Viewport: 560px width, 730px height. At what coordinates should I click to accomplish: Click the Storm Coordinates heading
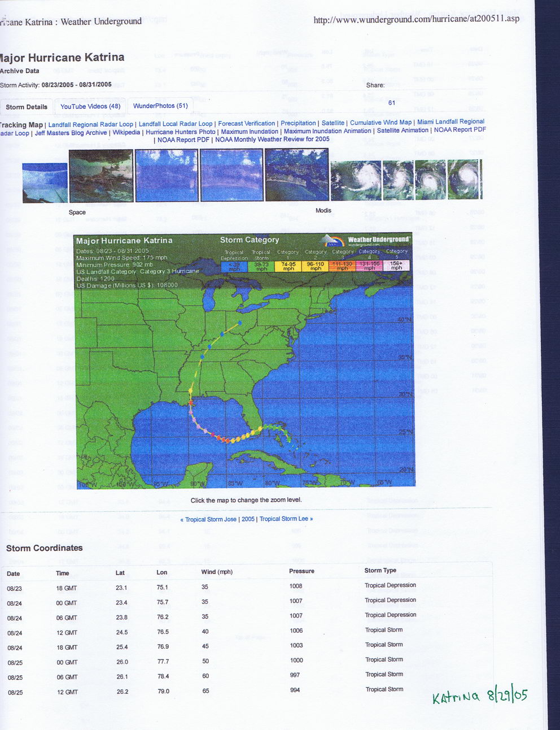[x=45, y=548]
